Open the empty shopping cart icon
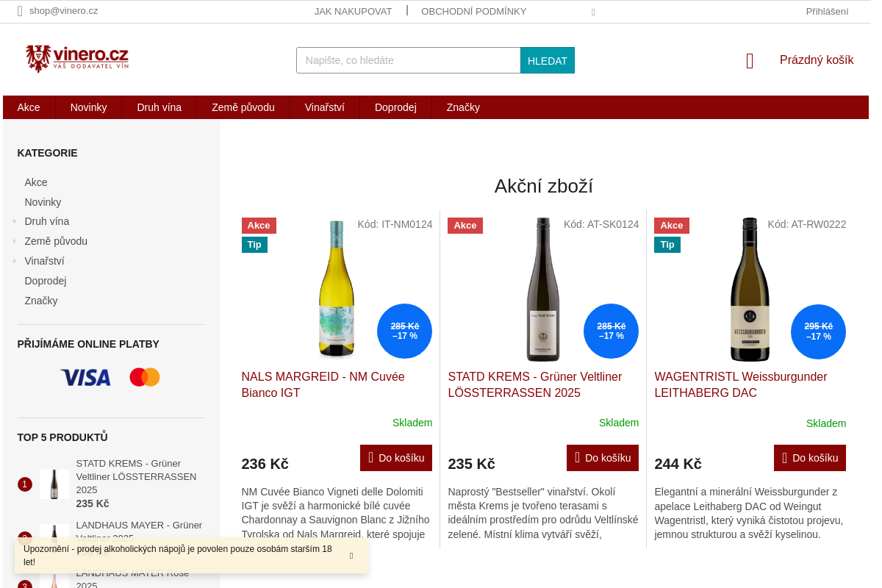The height and width of the screenshot is (588, 882). point(750,60)
